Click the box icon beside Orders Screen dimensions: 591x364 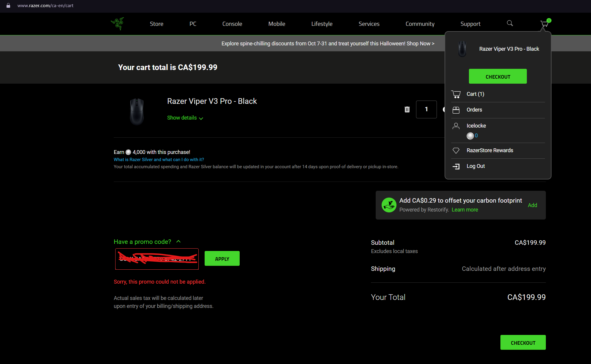456,110
